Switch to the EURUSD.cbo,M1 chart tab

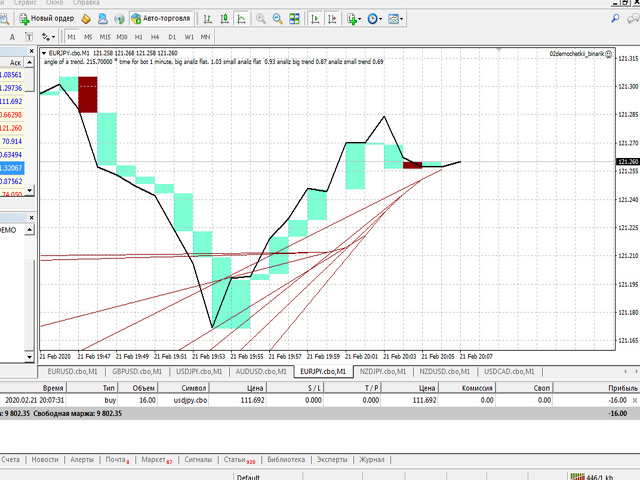pos(72,371)
